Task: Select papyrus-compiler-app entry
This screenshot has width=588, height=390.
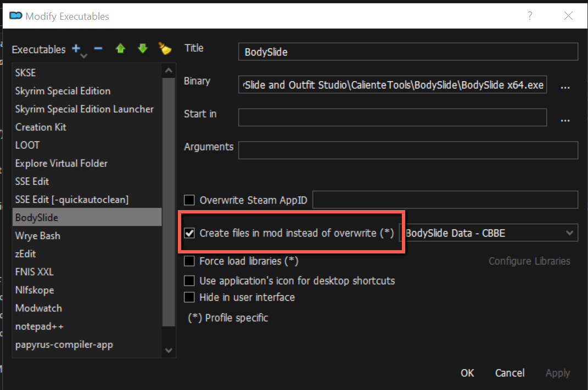Action: [87, 344]
